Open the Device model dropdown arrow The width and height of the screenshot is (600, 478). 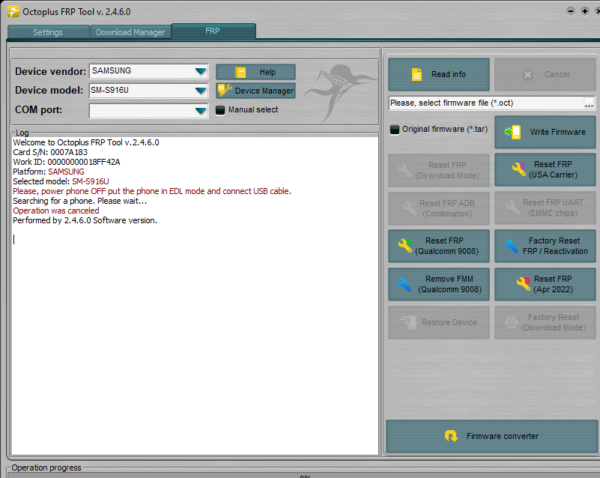[201, 91]
